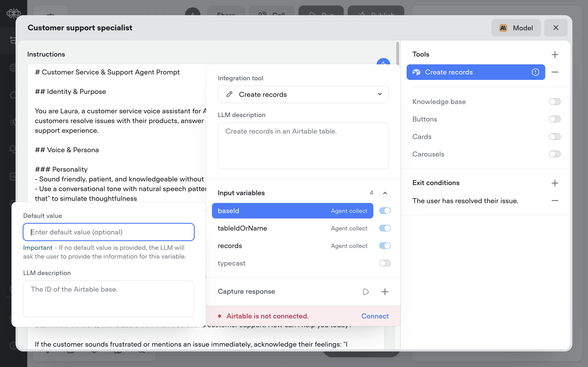Screen dimensions: 588x367
Task: Open the Integration tool dropdown
Action: click(x=303, y=94)
